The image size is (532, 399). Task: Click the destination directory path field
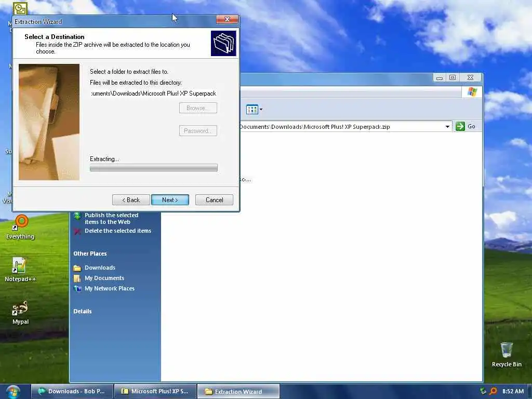pyautogui.click(x=153, y=94)
